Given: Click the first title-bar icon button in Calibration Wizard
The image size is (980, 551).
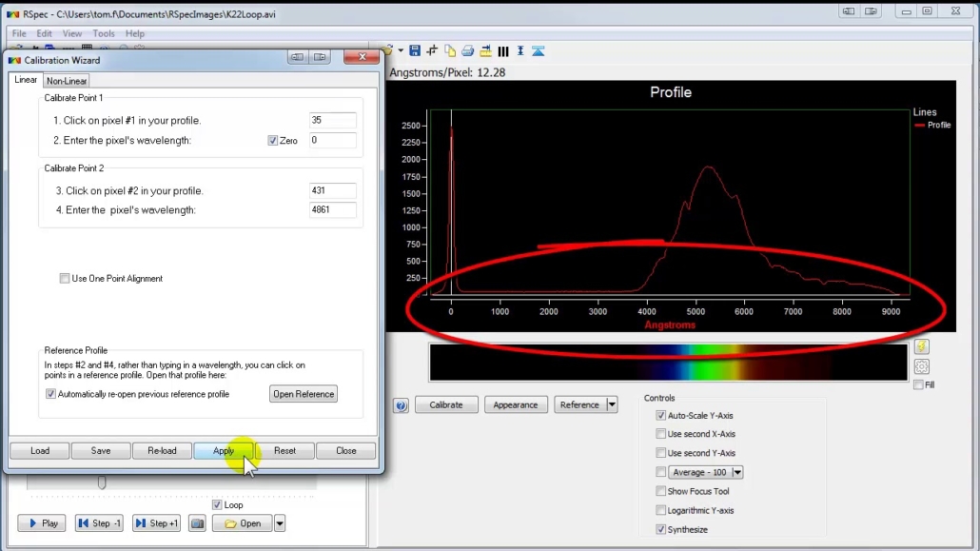Looking at the screenshot, I should (297, 57).
